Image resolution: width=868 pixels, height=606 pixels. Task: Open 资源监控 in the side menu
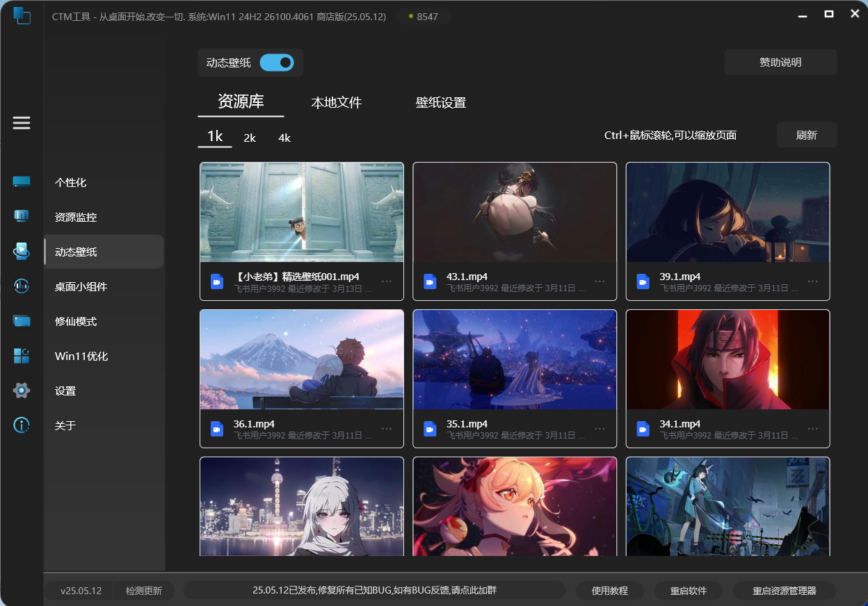click(104, 217)
